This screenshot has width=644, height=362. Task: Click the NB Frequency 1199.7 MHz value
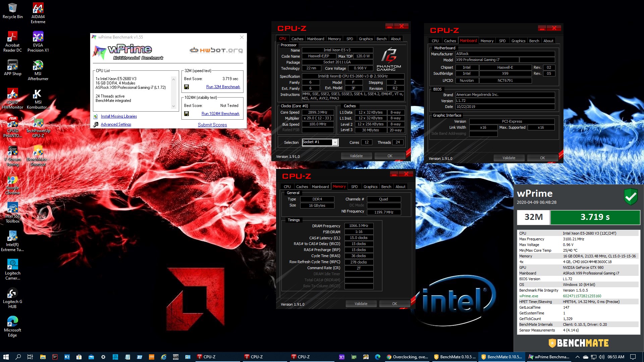[x=384, y=212]
